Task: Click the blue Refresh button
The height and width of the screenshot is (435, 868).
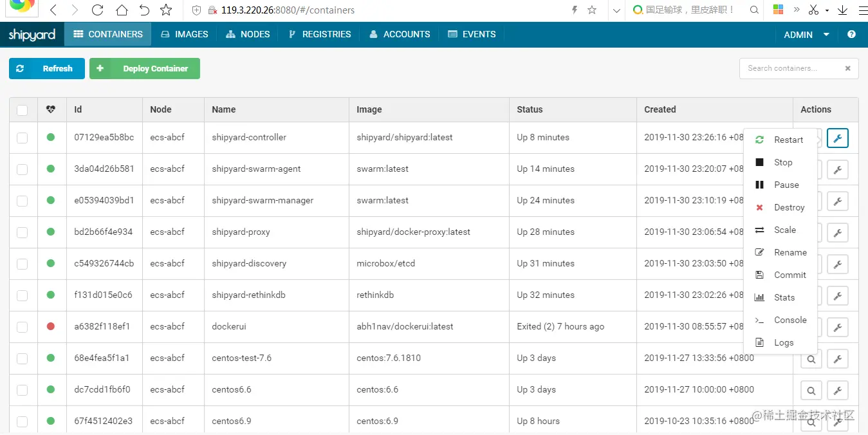Action: (47, 68)
